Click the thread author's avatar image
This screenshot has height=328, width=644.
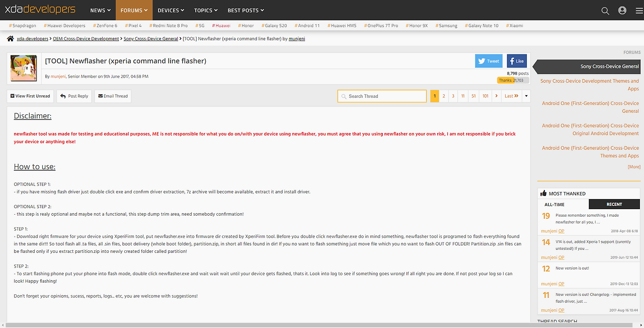click(x=24, y=68)
